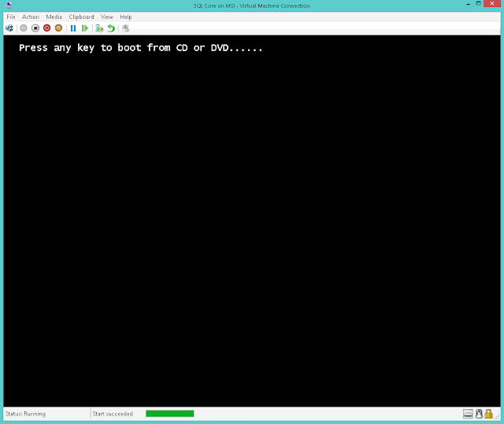Open the Action menu
The width and height of the screenshot is (504, 424).
(31, 17)
